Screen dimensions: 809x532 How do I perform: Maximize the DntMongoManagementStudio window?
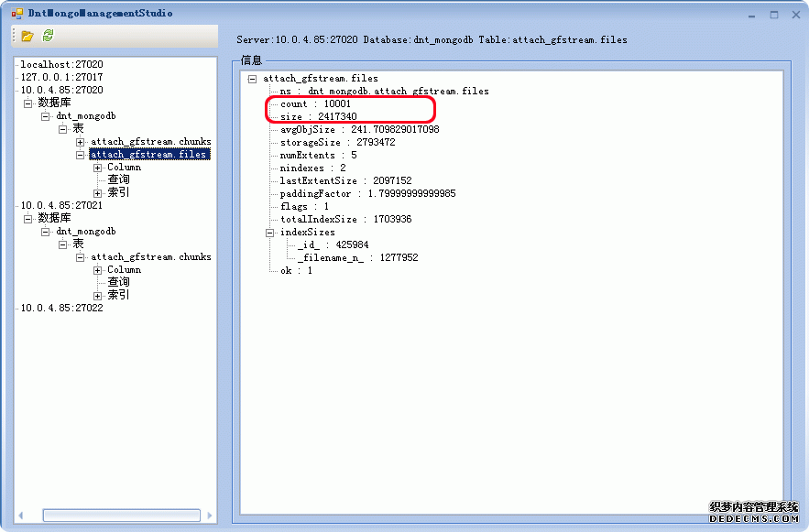click(774, 14)
